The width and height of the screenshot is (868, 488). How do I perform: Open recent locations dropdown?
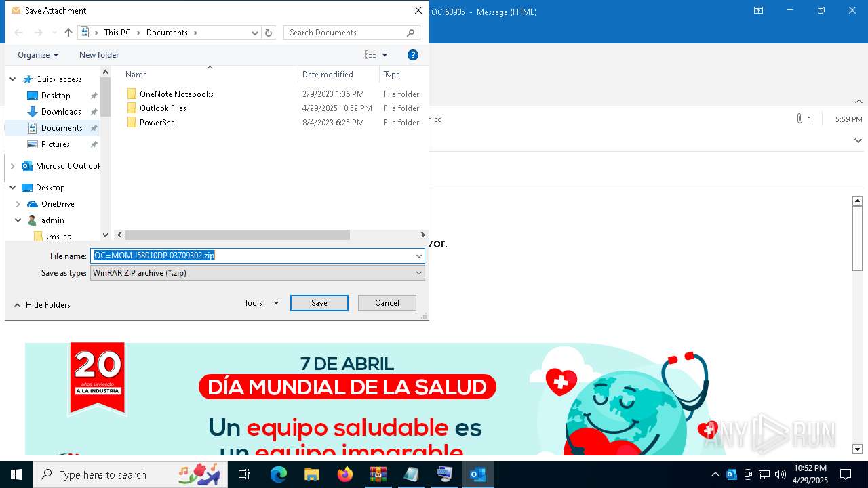tap(54, 33)
